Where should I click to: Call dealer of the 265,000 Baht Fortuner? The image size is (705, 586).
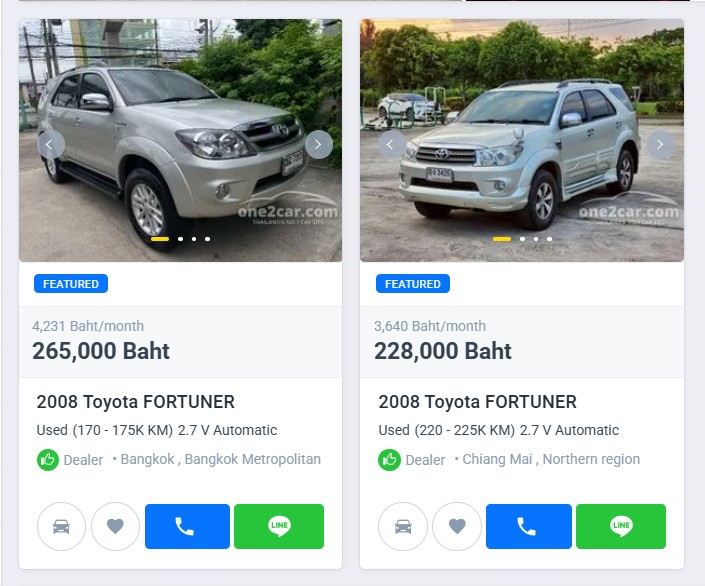pos(187,526)
